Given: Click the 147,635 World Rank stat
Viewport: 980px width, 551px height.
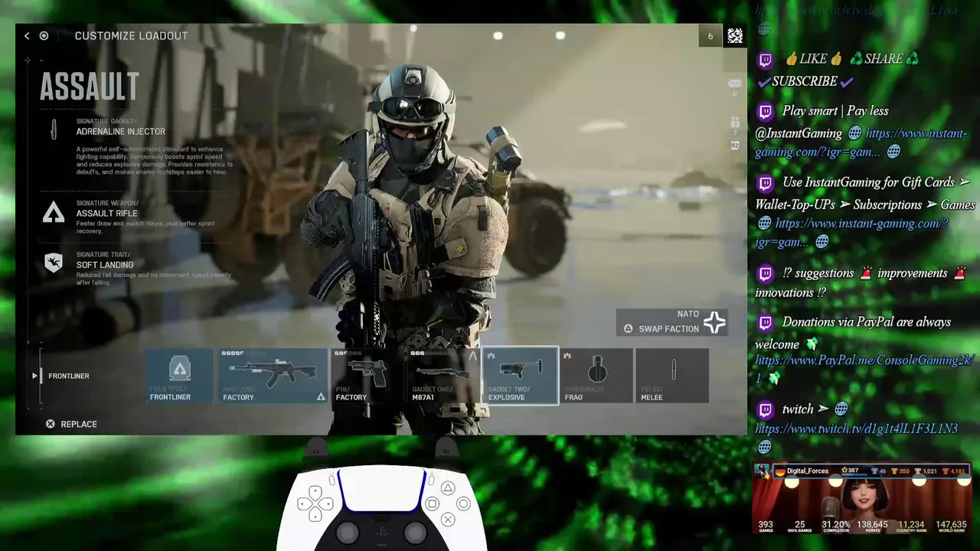Looking at the screenshot, I should pyautogui.click(x=952, y=527).
